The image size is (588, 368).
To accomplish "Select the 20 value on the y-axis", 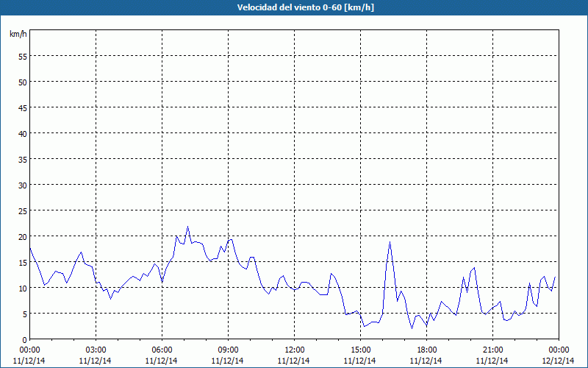I will [23, 236].
